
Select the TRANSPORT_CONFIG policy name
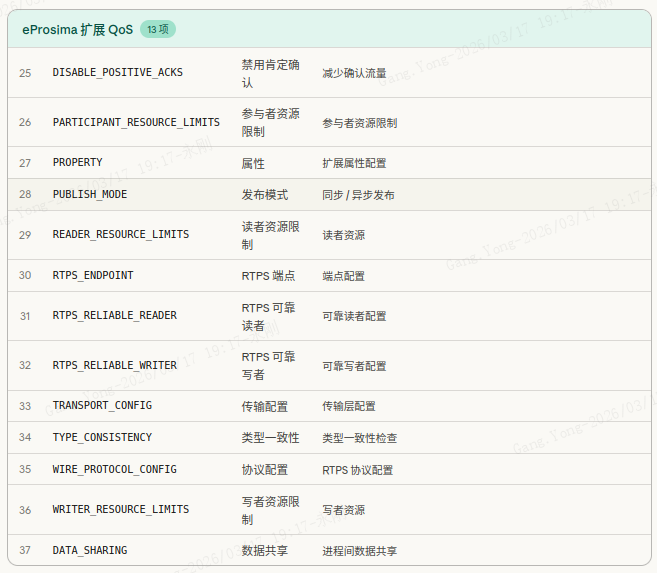click(102, 405)
